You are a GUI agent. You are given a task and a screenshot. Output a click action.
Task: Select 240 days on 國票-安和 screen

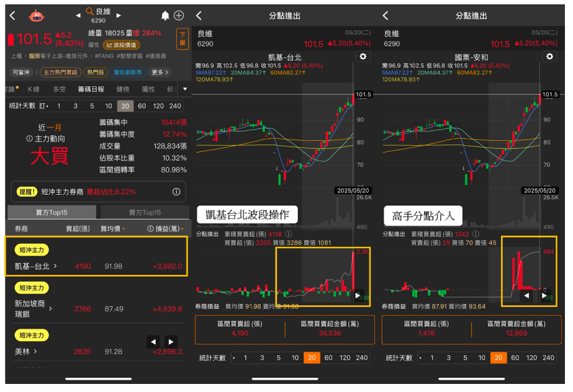click(x=548, y=358)
